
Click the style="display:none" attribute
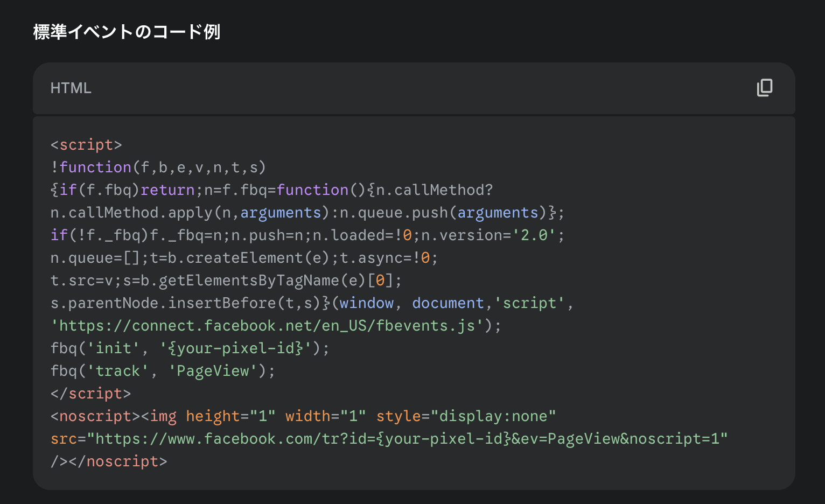466,416
